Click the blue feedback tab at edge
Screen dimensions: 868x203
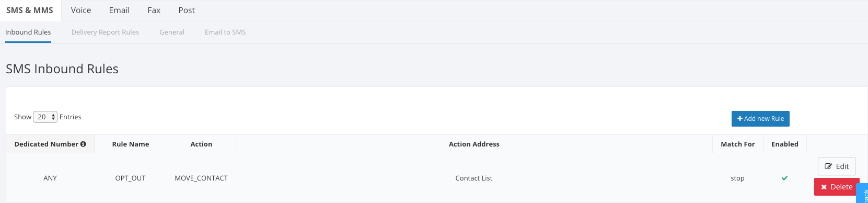[863, 193]
